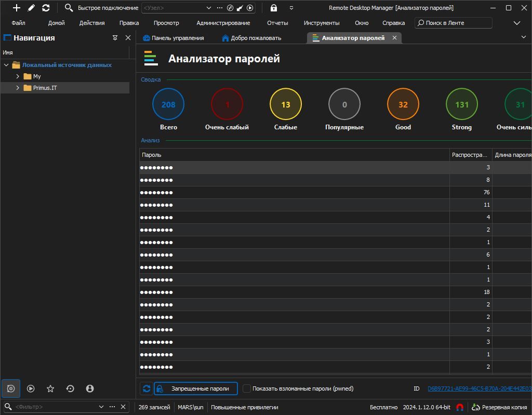Close the Навигация panel
The image size is (532, 415).
[128, 38]
